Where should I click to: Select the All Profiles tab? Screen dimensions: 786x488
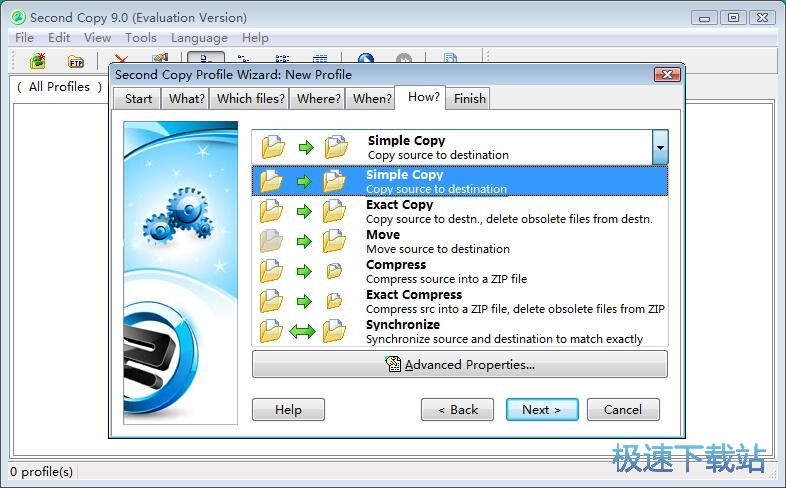[x=59, y=87]
